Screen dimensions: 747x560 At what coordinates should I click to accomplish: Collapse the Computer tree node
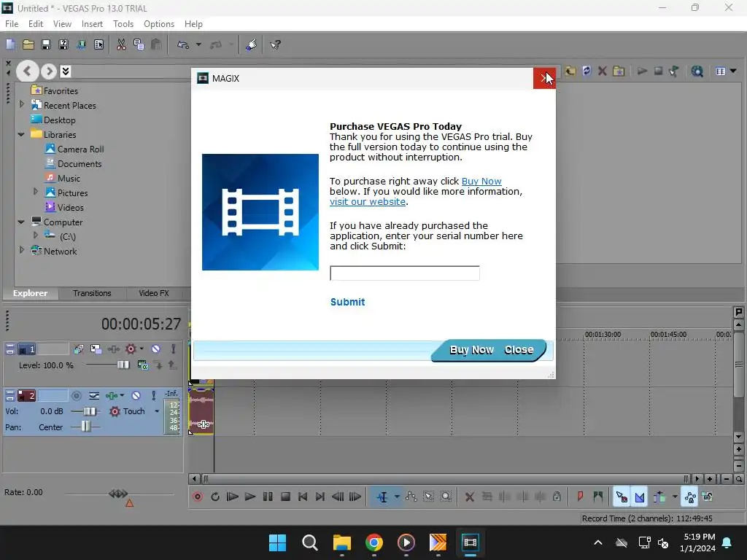coord(21,222)
